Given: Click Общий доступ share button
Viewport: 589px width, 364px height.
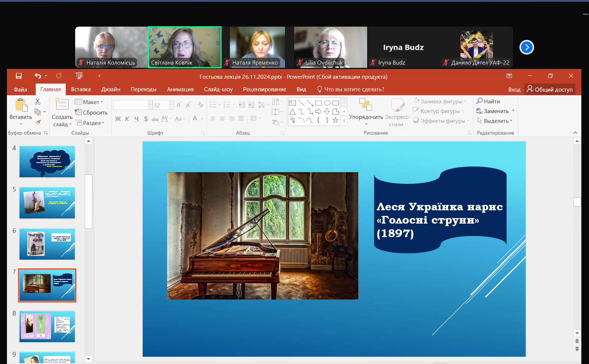Looking at the screenshot, I should [x=550, y=89].
